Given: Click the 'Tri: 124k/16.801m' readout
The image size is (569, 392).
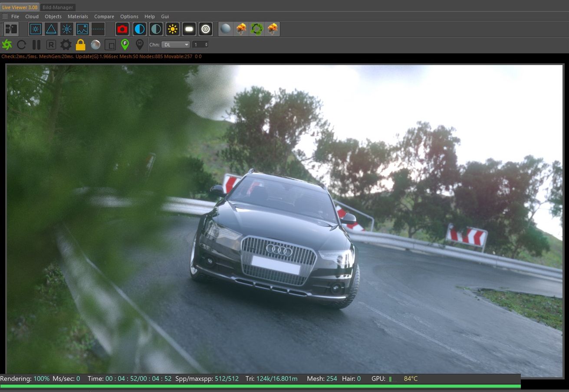Looking at the screenshot, I should point(271,379).
